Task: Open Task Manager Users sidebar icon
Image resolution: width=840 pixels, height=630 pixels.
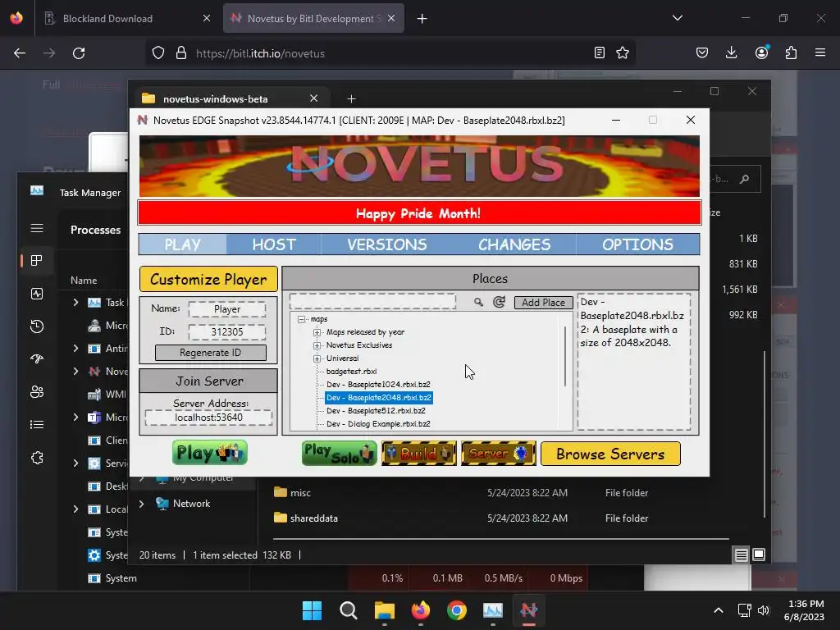Action: pyautogui.click(x=37, y=392)
